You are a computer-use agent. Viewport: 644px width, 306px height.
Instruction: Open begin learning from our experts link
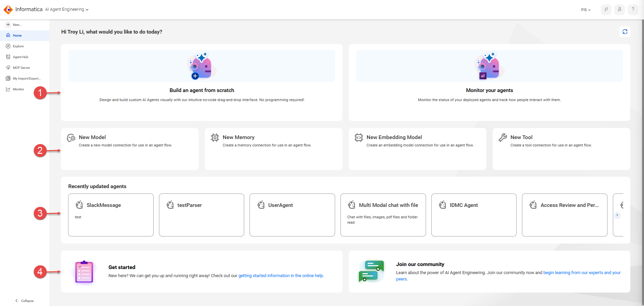582,273
